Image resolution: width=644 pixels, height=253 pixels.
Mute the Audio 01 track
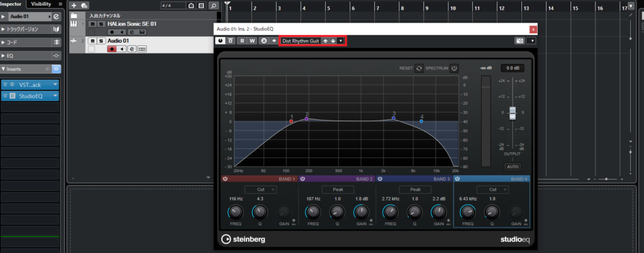tap(92, 41)
